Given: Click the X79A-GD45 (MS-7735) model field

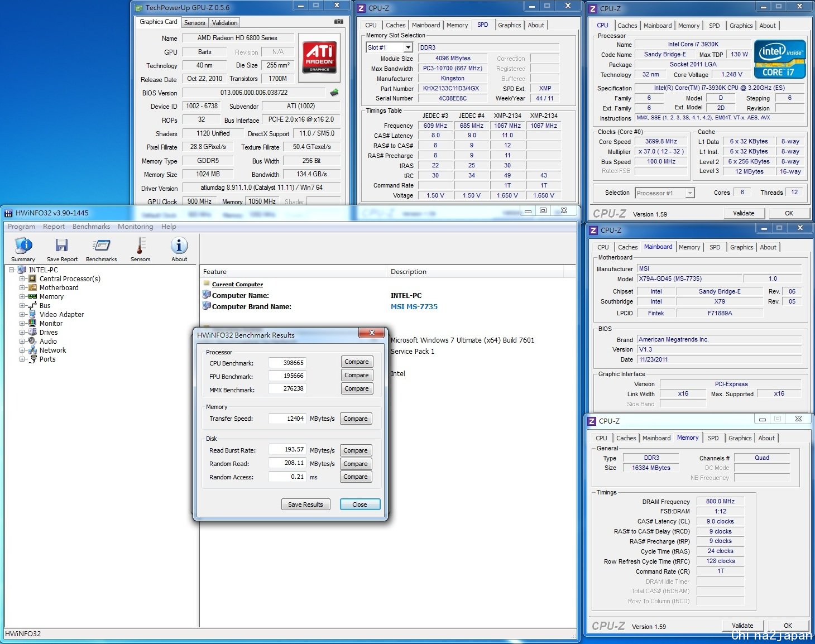Looking at the screenshot, I should tap(690, 278).
